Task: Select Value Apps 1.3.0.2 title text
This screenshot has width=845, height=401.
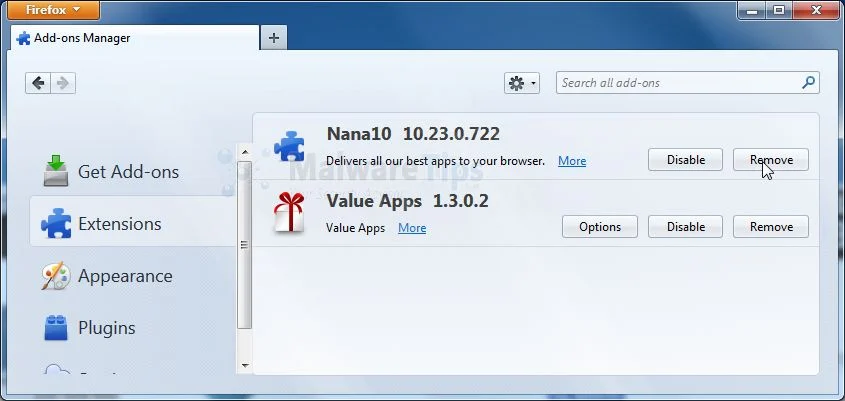Action: click(x=407, y=201)
